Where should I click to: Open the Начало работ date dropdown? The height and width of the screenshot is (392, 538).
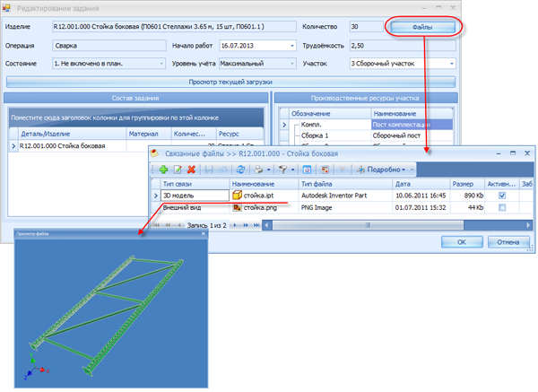pos(292,46)
